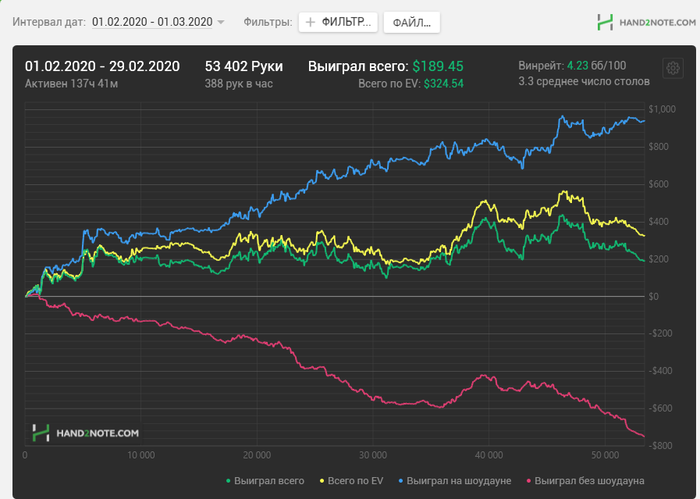
Task: Click the pink legend dot for Выиграл без шоудауна
Action: [529, 481]
